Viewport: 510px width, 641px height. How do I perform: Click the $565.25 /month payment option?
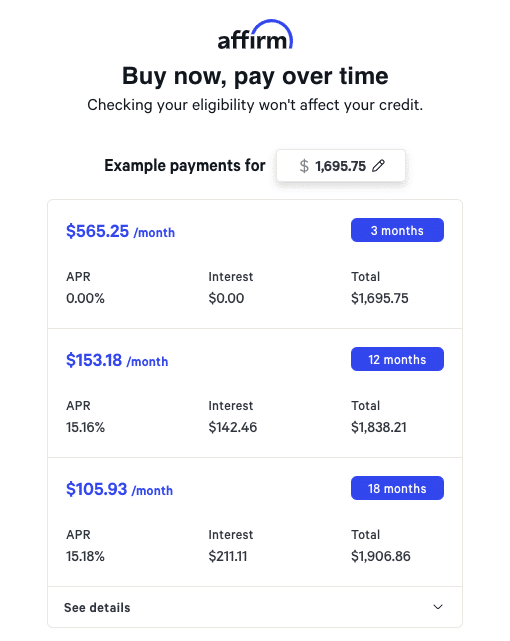[121, 231]
